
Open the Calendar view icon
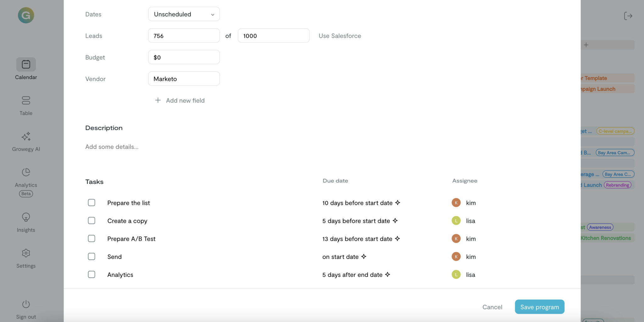(x=26, y=65)
